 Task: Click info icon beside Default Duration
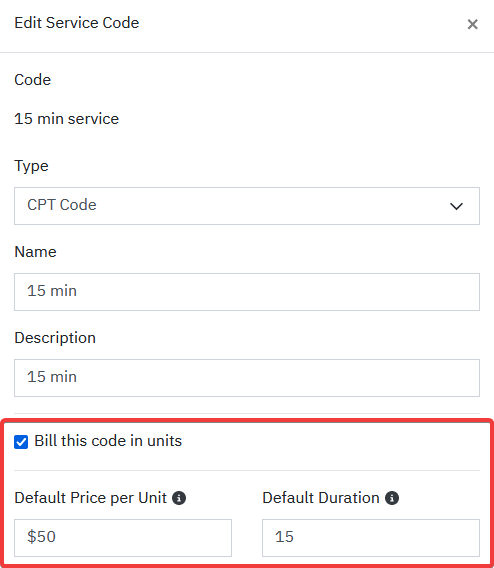pyautogui.click(x=392, y=498)
